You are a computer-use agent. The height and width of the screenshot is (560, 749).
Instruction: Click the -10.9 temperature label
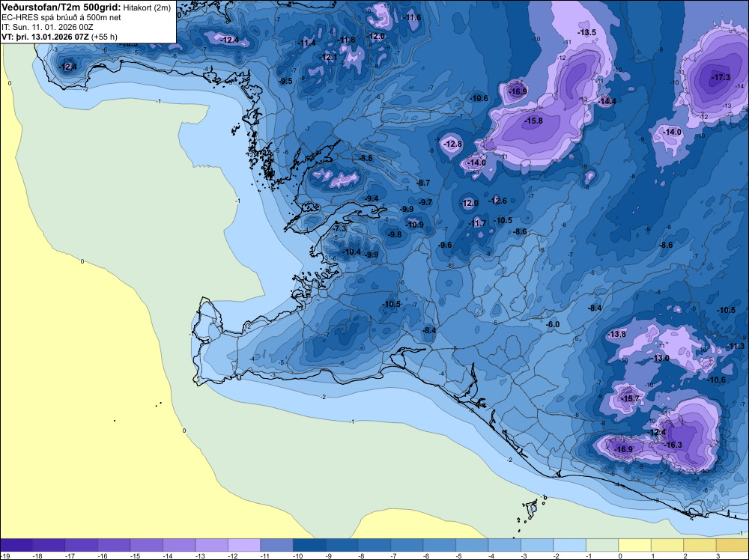(414, 225)
